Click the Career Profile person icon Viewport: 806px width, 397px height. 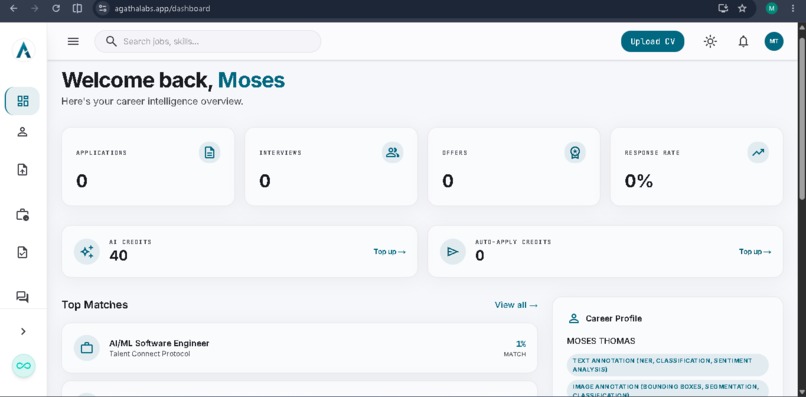click(574, 319)
